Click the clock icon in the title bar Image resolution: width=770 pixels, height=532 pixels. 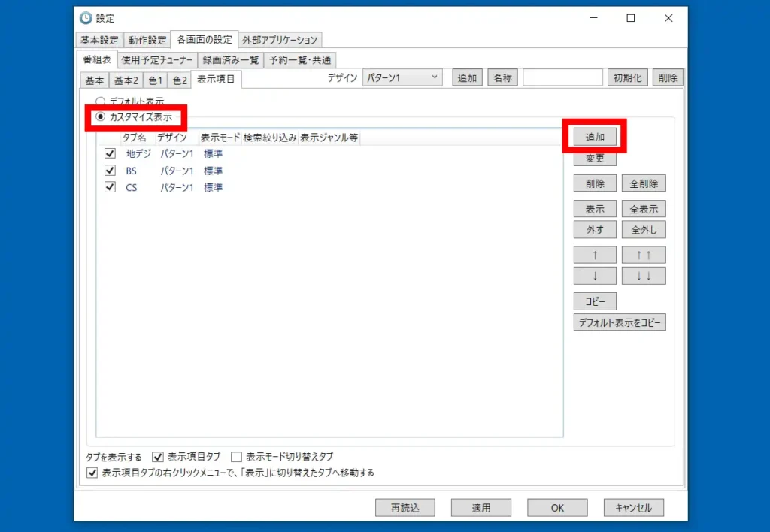click(86, 18)
